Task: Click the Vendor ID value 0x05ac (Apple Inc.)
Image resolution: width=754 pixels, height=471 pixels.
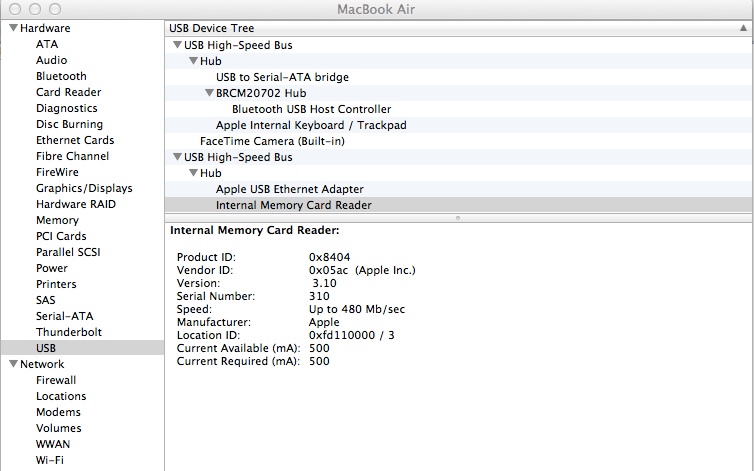Action: [362, 270]
